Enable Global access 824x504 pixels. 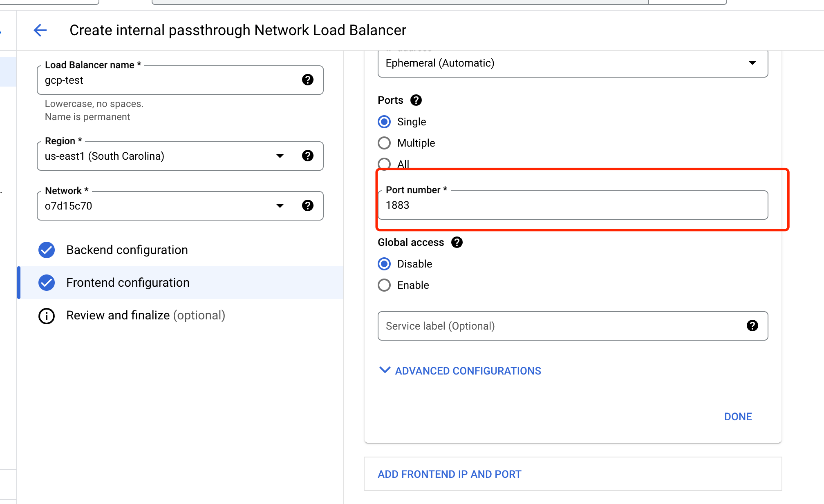pos(384,285)
